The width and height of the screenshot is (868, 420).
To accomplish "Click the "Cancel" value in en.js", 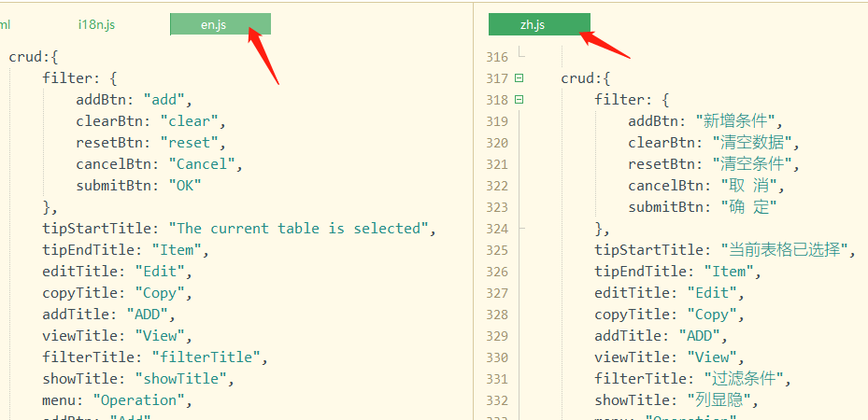I will point(202,164).
